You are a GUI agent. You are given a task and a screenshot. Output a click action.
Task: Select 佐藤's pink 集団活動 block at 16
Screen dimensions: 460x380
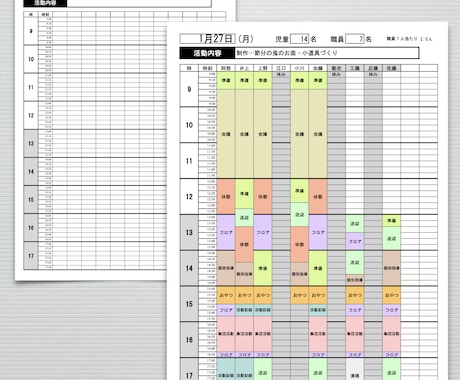pyautogui.click(x=392, y=334)
